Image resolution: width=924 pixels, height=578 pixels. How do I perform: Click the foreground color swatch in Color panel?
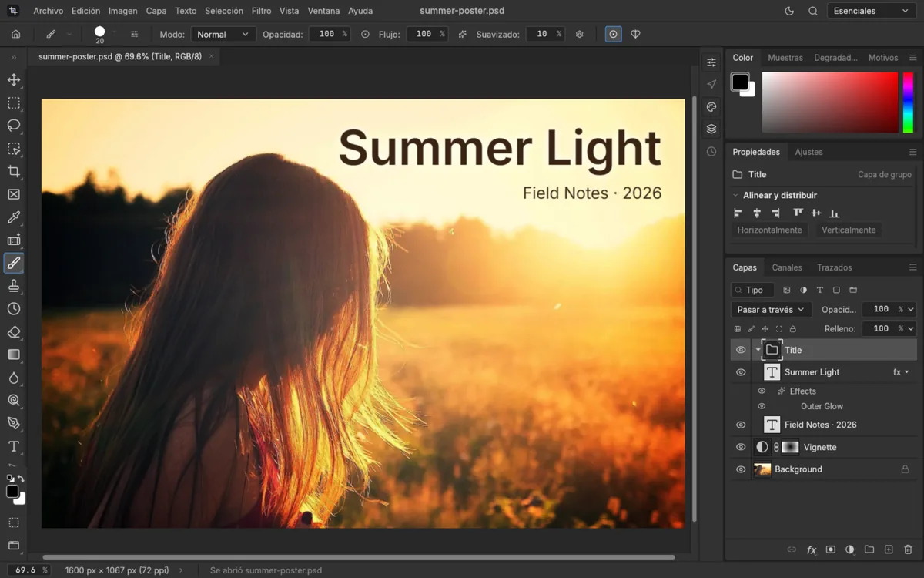[x=740, y=82]
